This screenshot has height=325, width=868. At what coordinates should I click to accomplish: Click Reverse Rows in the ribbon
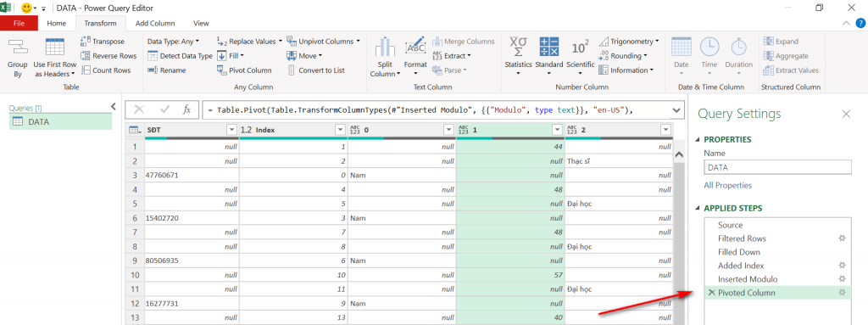pos(108,55)
